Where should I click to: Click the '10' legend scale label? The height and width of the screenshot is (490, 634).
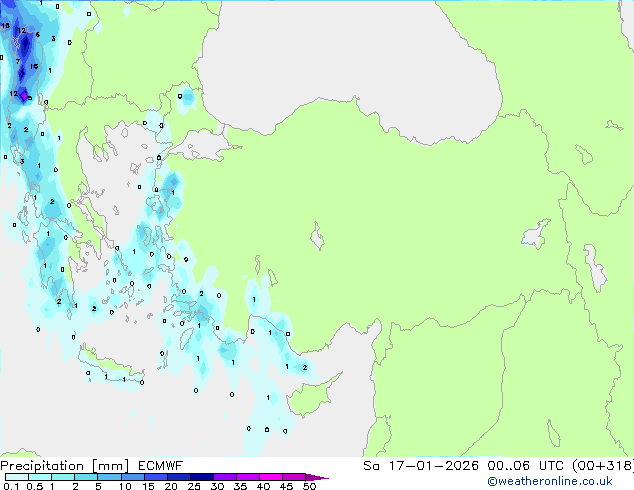point(125,486)
